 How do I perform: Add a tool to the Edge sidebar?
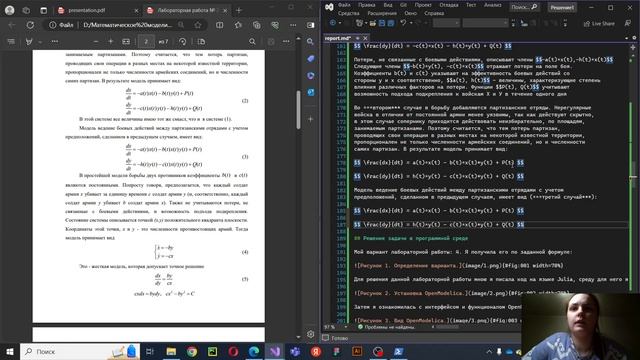(310, 119)
